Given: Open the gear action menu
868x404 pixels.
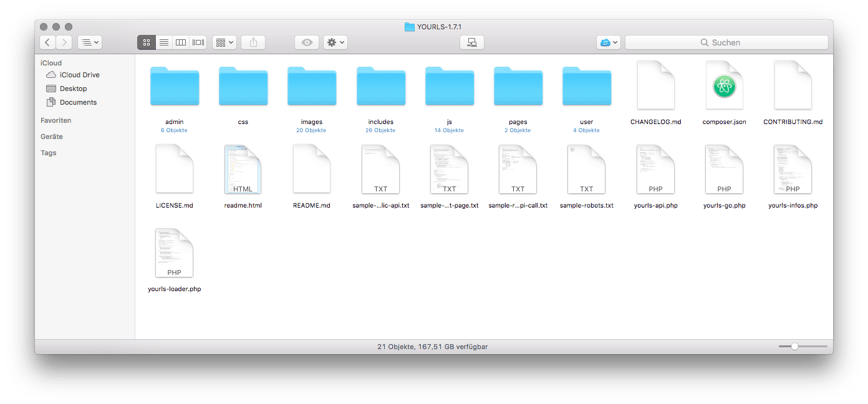Looking at the screenshot, I should [335, 42].
